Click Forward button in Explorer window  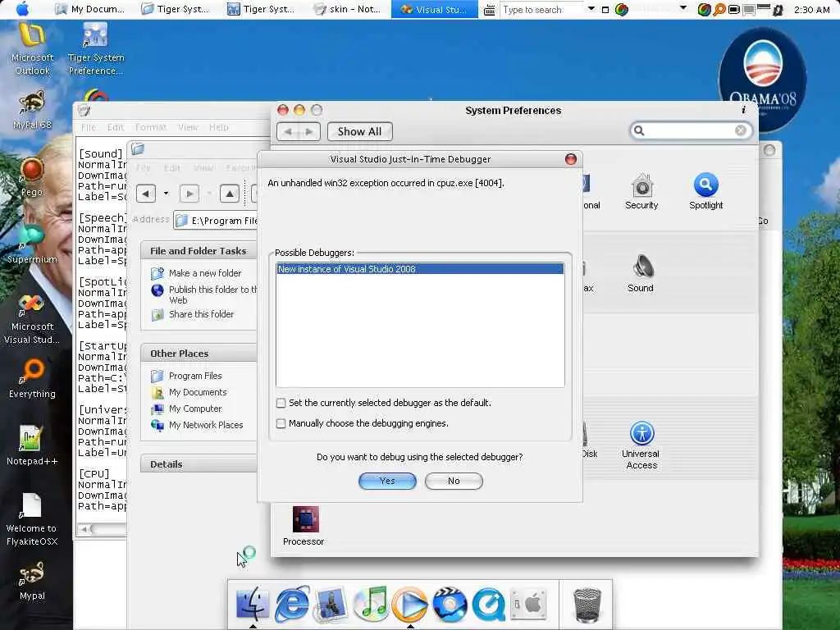coord(189,193)
